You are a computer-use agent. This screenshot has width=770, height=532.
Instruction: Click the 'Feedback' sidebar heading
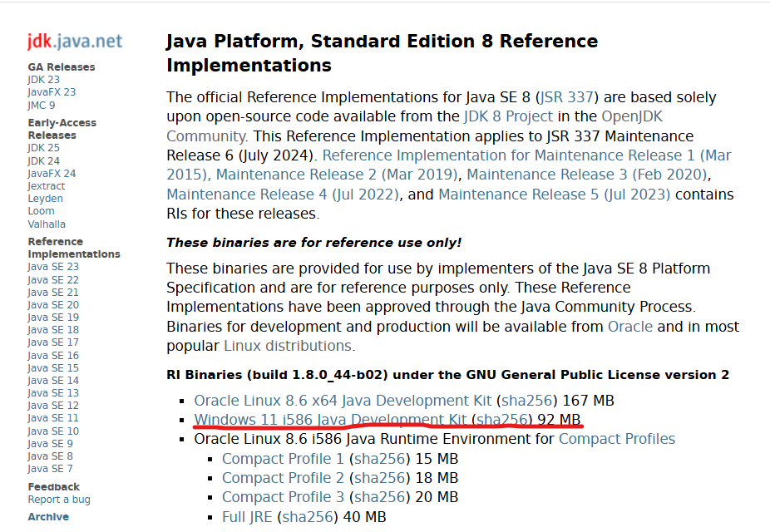tap(53, 487)
